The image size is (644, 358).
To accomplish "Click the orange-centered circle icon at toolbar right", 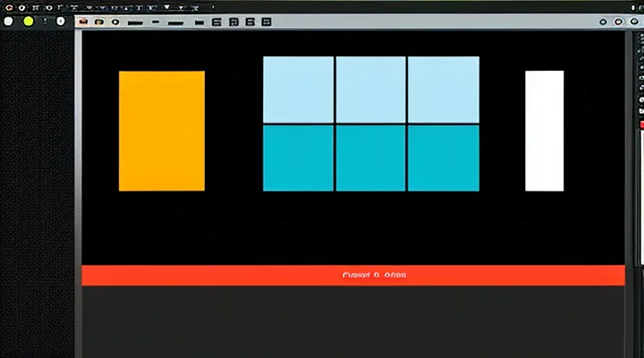I will [x=618, y=21].
